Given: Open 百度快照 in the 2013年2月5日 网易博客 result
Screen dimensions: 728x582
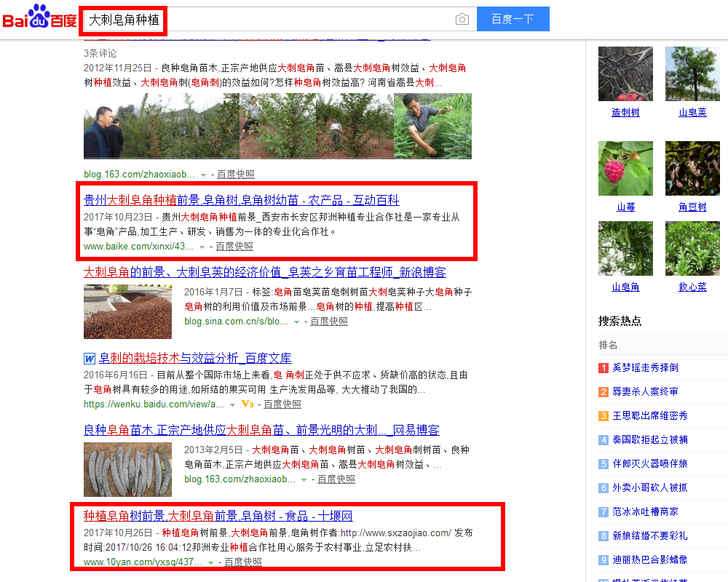Looking at the screenshot, I should (x=336, y=479).
